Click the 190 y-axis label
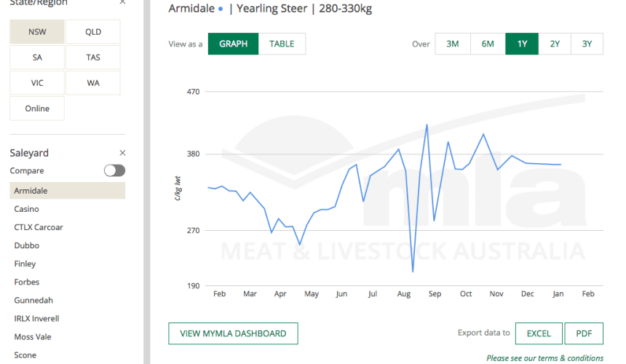Image resolution: width=626 pixels, height=364 pixels. coord(193,286)
